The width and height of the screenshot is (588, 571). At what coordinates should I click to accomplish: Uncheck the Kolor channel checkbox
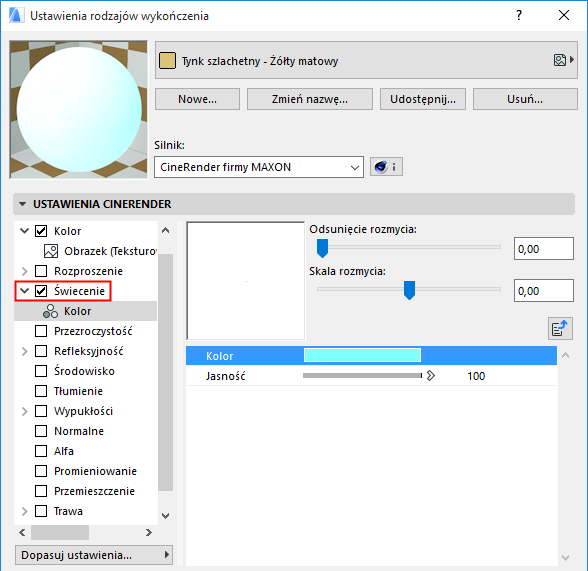(41, 231)
